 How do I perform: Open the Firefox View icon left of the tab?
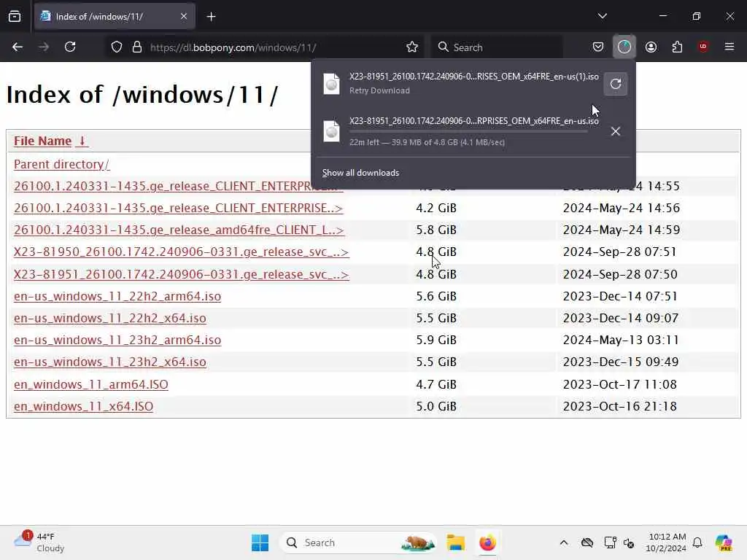15,16
